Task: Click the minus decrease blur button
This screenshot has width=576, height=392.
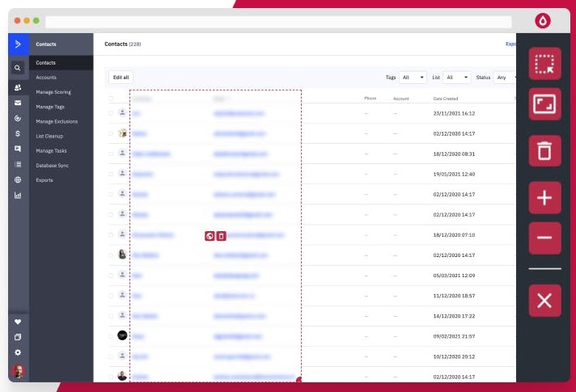Action: click(544, 238)
